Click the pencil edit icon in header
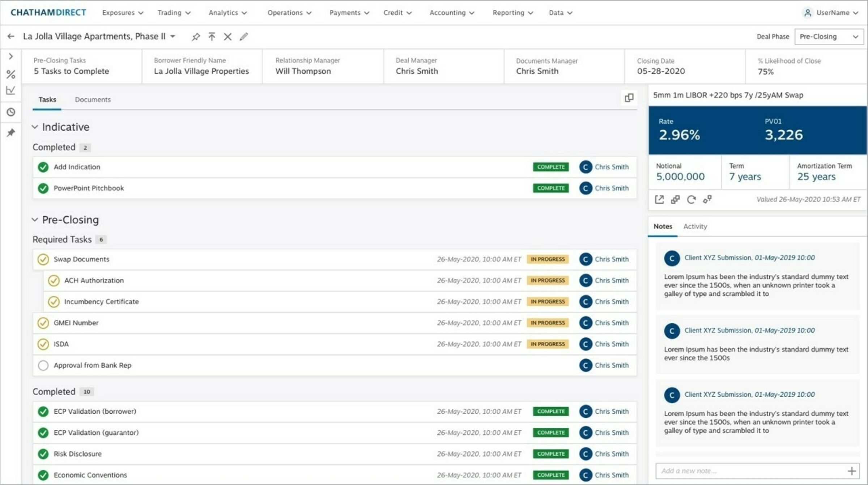Screen dimensions: 868x485 pos(244,37)
